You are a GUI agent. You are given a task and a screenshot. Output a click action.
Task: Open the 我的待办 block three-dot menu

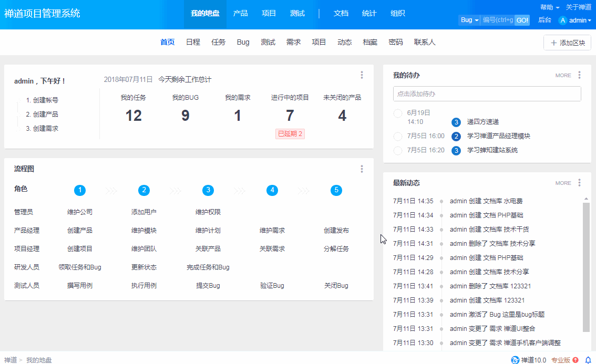579,75
